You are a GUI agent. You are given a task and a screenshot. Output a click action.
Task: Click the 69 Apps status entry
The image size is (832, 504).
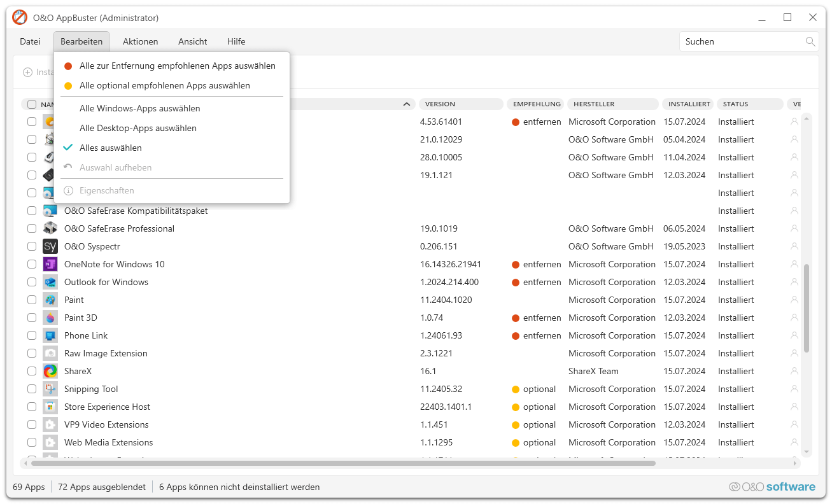[x=29, y=487]
